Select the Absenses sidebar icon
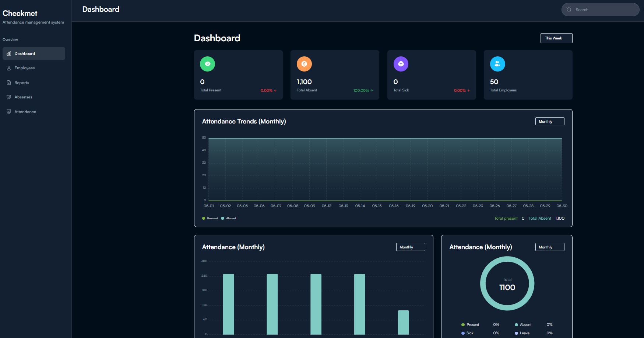This screenshot has width=644, height=338. pos(8,97)
